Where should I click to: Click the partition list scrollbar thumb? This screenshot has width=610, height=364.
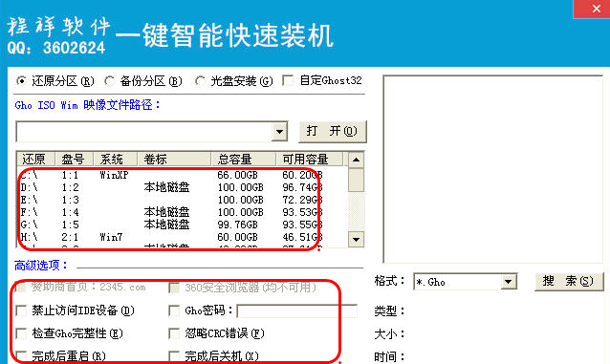pyautogui.click(x=356, y=180)
